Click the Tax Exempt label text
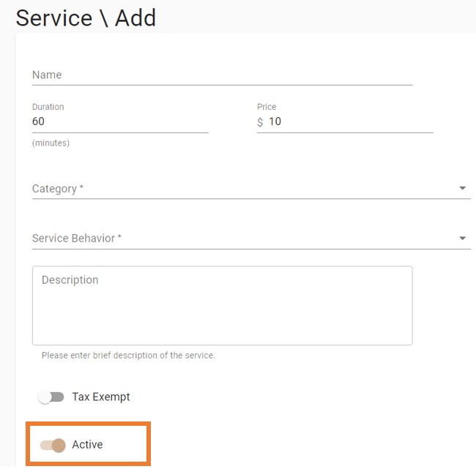 (x=101, y=397)
